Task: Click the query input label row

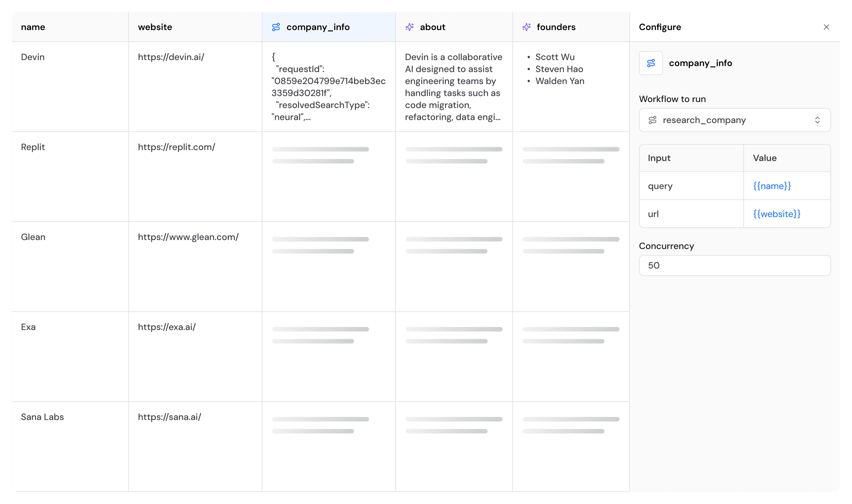Action: pos(691,186)
